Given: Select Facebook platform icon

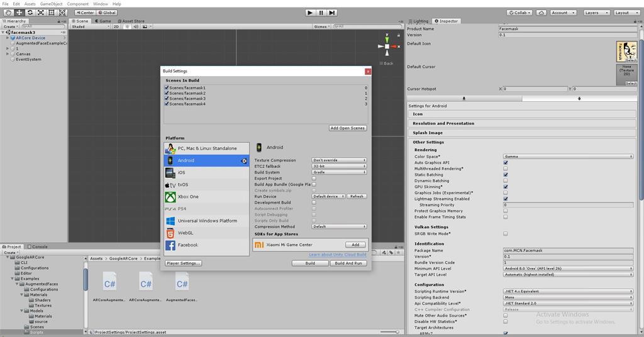Looking at the screenshot, I should click(170, 245).
